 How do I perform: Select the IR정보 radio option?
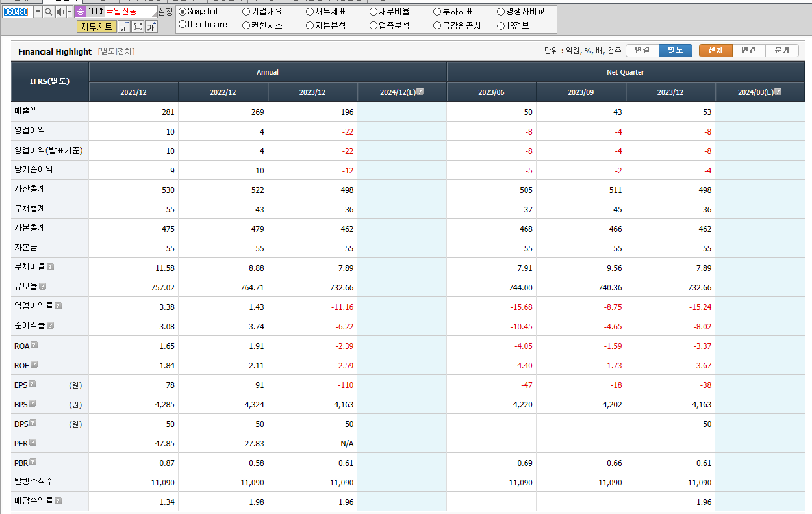(501, 25)
